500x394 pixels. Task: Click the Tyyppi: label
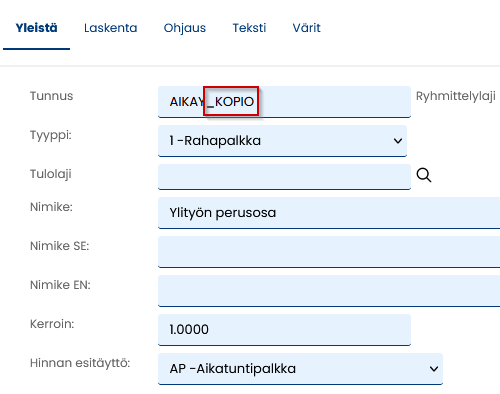(51, 136)
